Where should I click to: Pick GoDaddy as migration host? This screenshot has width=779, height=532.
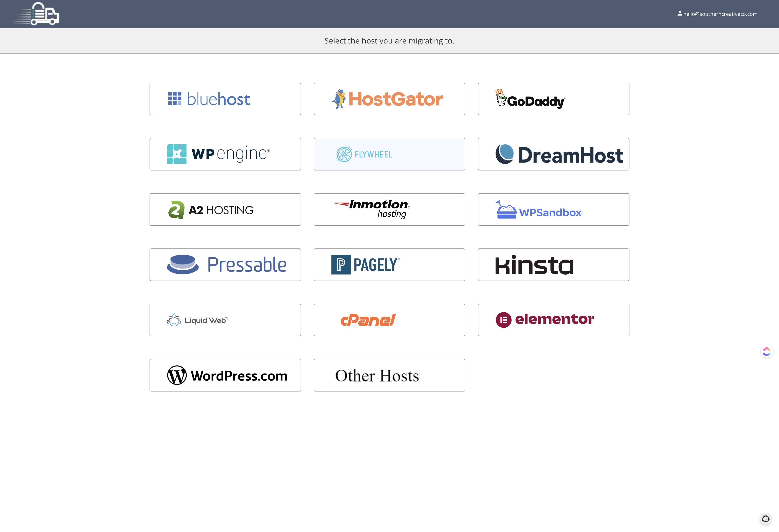point(553,99)
